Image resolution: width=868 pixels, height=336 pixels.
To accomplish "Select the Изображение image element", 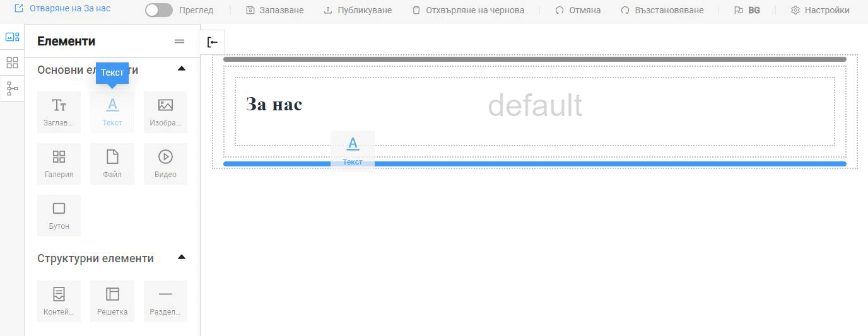I will point(165,112).
